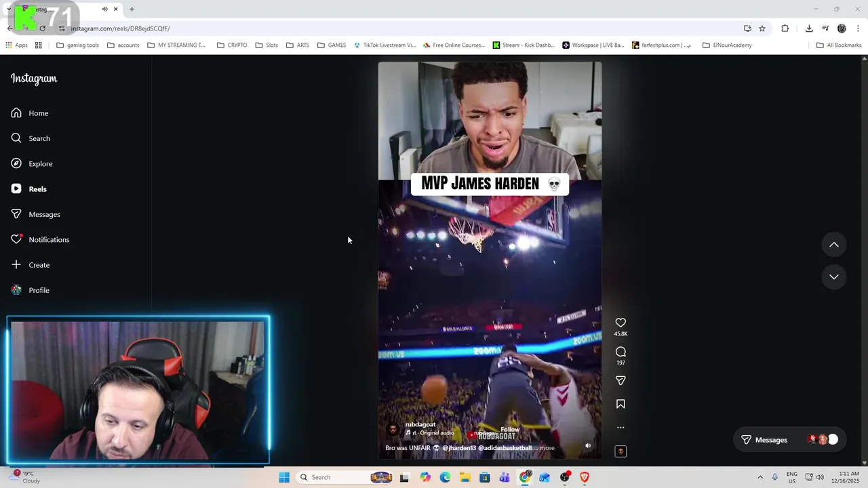
Task: Like the reel with the heart icon
Action: point(620,323)
